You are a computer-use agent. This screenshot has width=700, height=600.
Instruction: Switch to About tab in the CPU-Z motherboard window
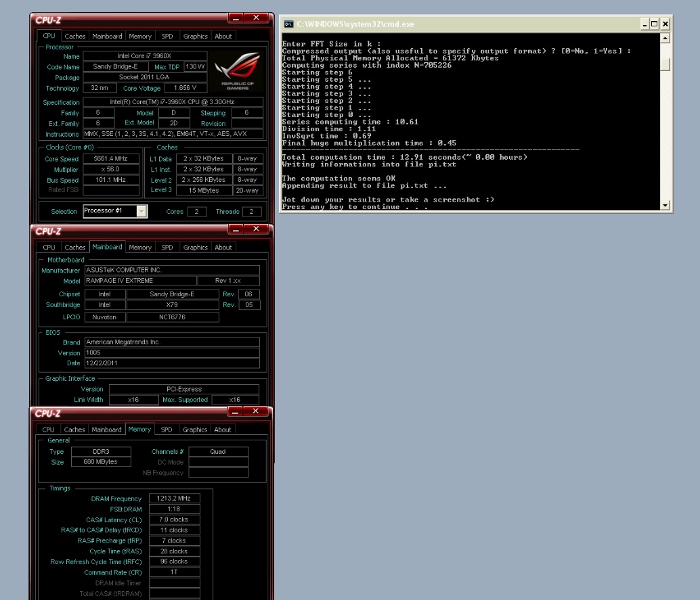tap(223, 247)
